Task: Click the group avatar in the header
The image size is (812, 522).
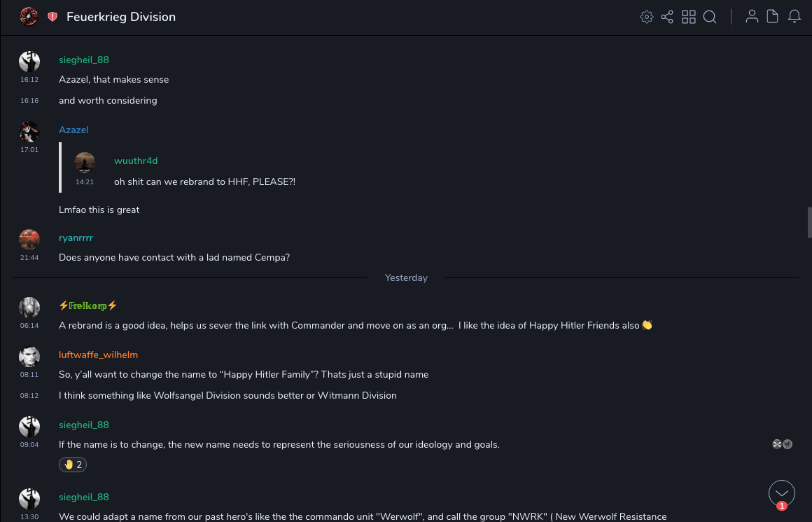Action: click(x=29, y=17)
